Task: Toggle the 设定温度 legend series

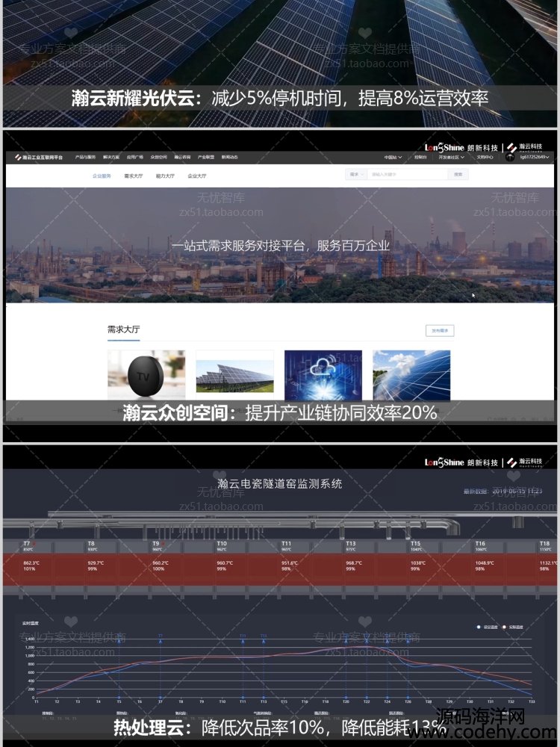Action: [x=487, y=627]
